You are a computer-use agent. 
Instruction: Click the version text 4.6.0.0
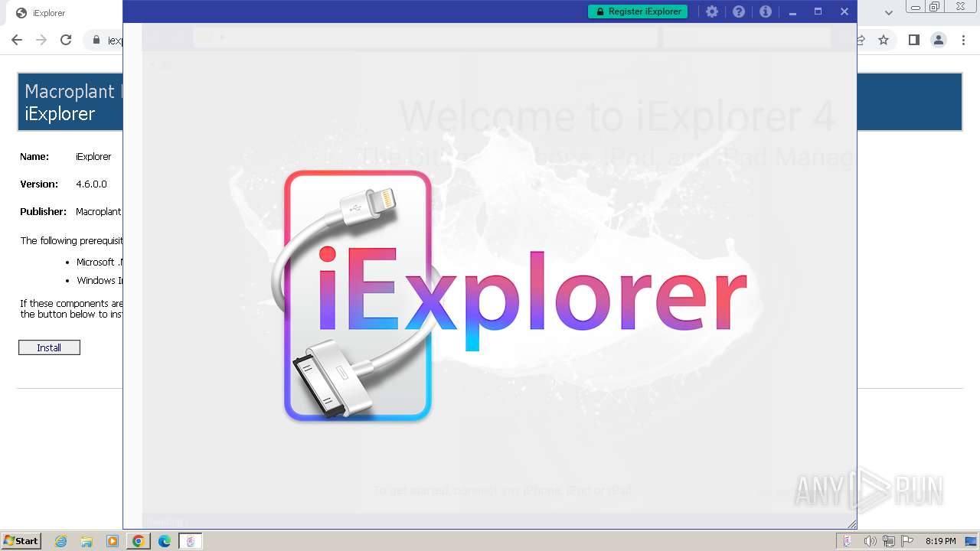pyautogui.click(x=91, y=184)
